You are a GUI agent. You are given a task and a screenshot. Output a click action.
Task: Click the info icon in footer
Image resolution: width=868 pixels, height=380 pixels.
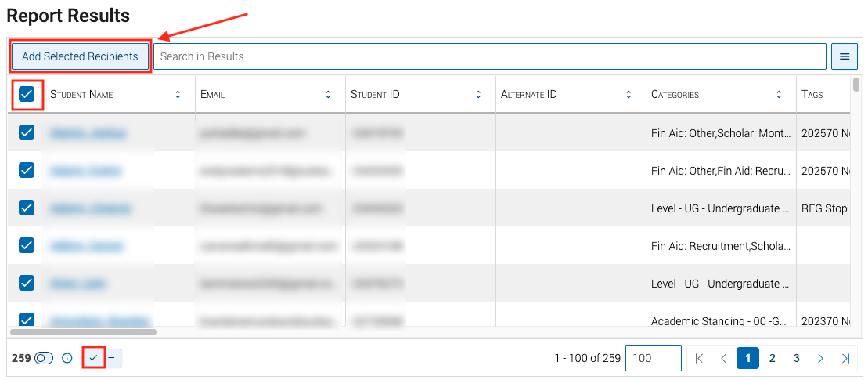pyautogui.click(x=67, y=358)
